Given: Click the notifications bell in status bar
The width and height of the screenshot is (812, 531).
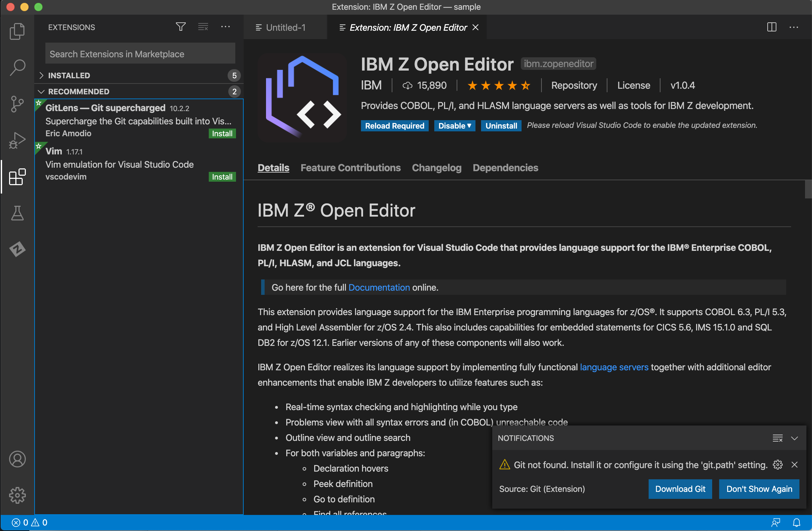Looking at the screenshot, I should (x=796, y=522).
